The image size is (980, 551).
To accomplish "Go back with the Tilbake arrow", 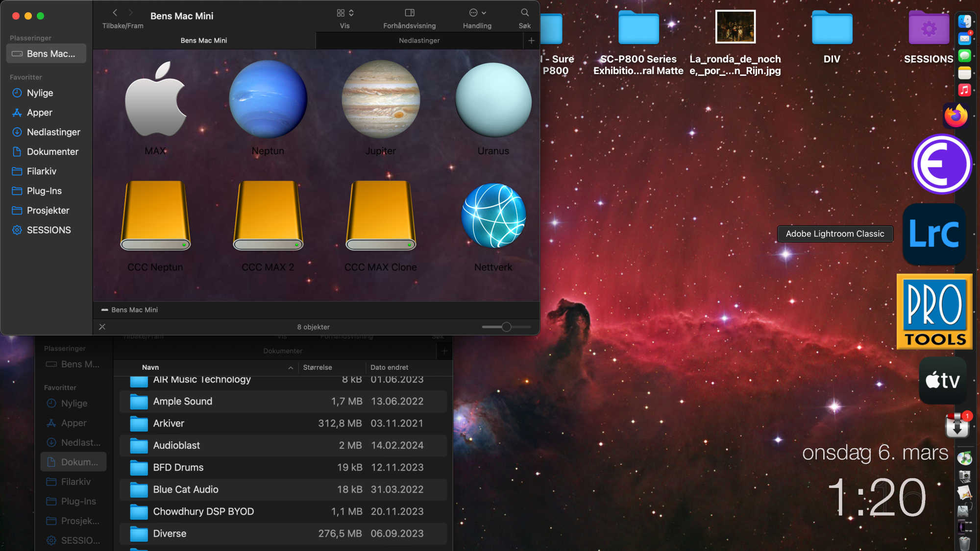I will pyautogui.click(x=115, y=13).
